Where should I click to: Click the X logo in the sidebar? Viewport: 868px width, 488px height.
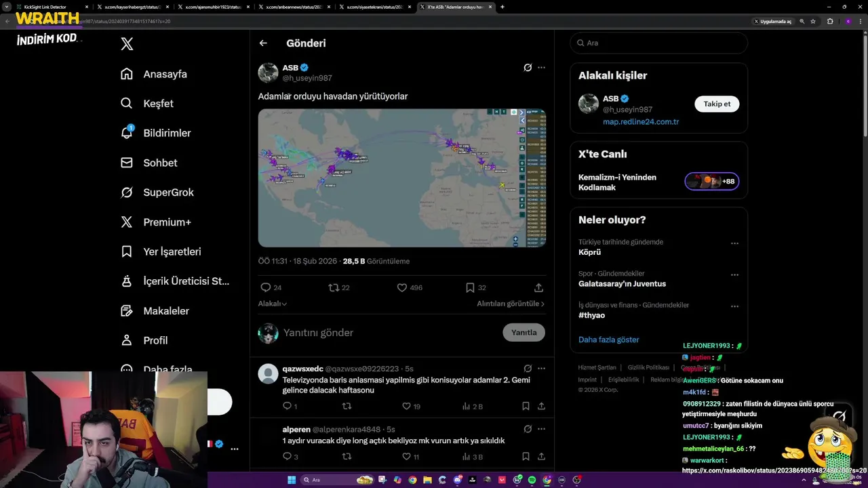(x=127, y=44)
